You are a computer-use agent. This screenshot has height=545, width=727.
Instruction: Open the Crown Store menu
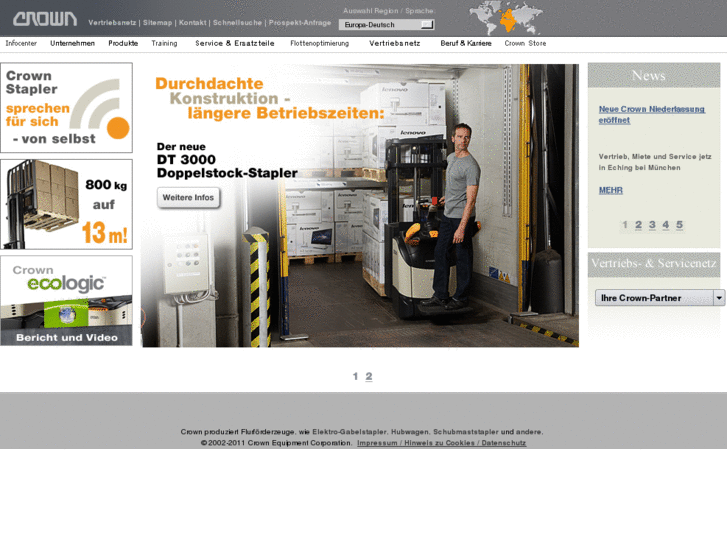point(525,43)
